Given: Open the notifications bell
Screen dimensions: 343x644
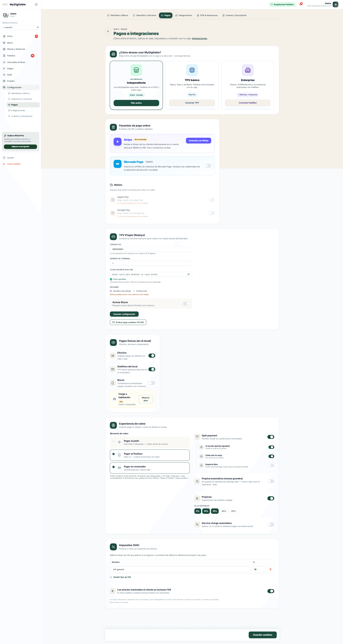Looking at the screenshot, I should tap(300, 4).
